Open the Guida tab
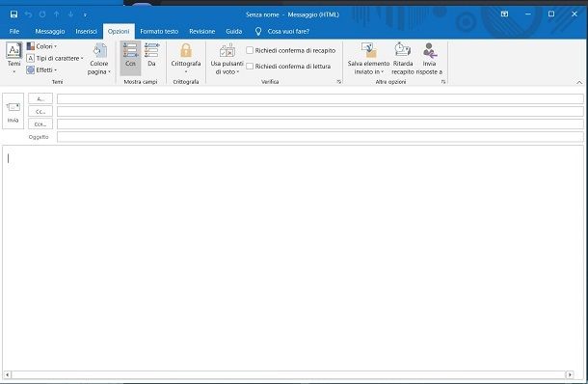The height and width of the screenshot is (384, 588). tap(233, 32)
